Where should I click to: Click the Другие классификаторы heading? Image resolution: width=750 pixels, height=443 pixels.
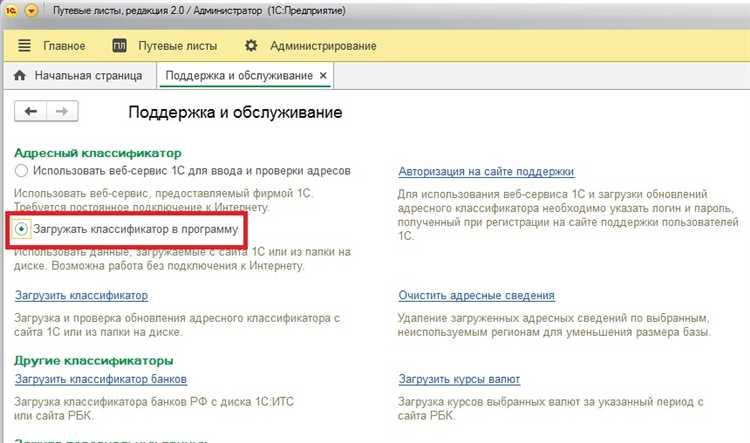(x=94, y=360)
